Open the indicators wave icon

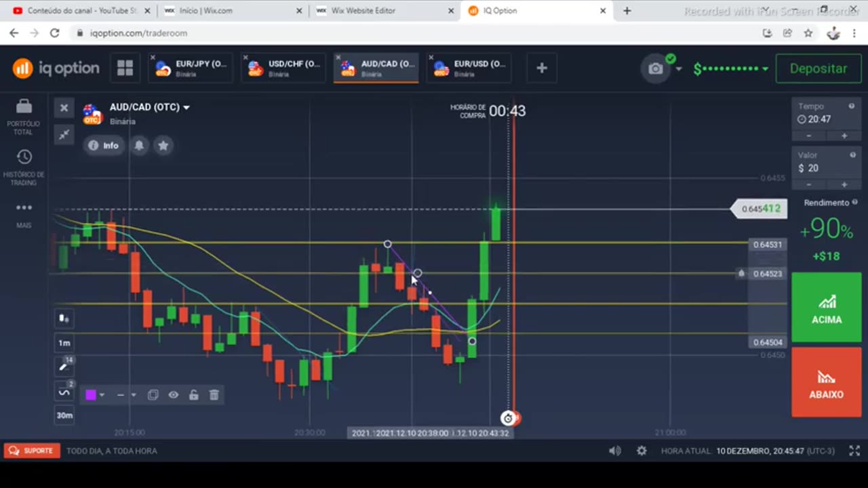click(64, 392)
